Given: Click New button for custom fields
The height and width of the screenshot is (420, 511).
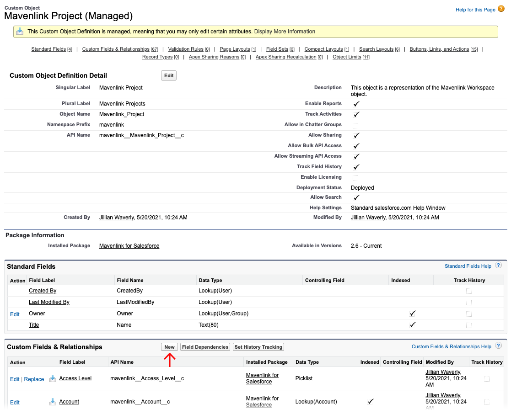Looking at the screenshot, I should pyautogui.click(x=169, y=347).
